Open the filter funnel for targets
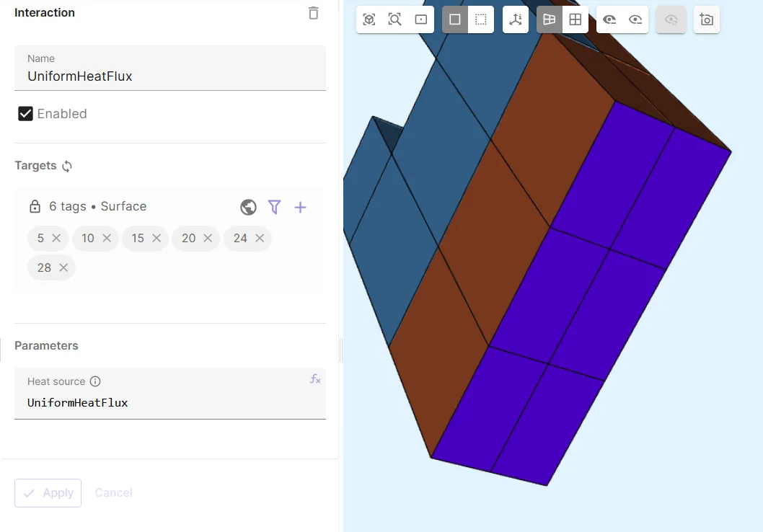The image size is (763, 532). [x=274, y=208]
